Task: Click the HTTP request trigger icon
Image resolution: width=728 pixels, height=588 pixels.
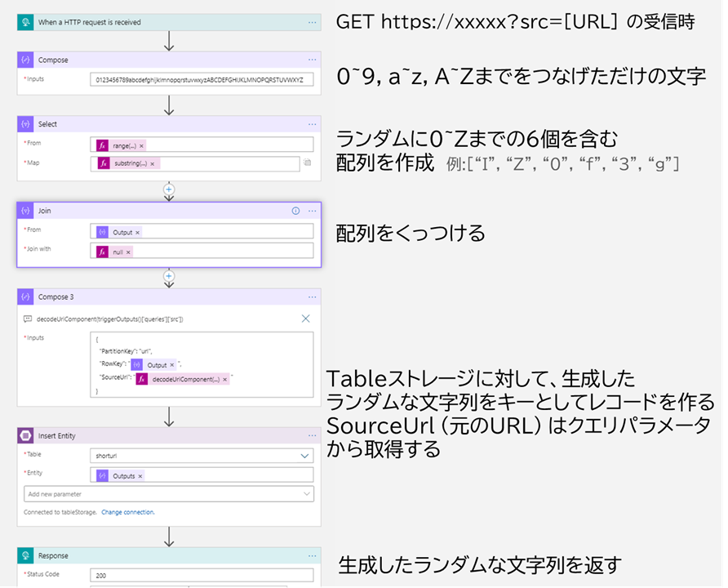Action: [x=25, y=22]
